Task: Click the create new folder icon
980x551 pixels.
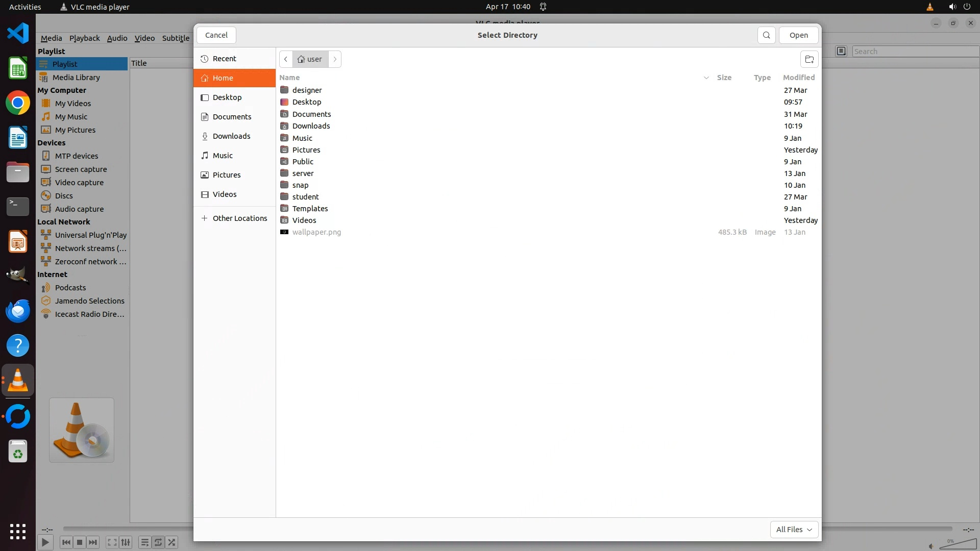Action: [809, 59]
